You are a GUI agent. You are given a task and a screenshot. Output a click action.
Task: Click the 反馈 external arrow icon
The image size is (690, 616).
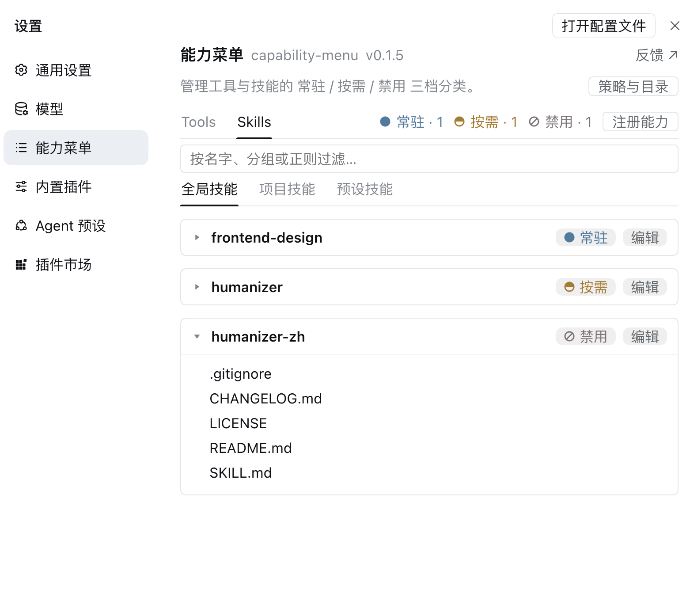673,55
